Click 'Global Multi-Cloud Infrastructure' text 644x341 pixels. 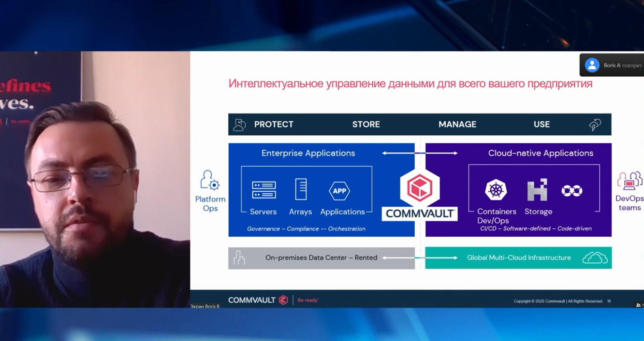(519, 258)
